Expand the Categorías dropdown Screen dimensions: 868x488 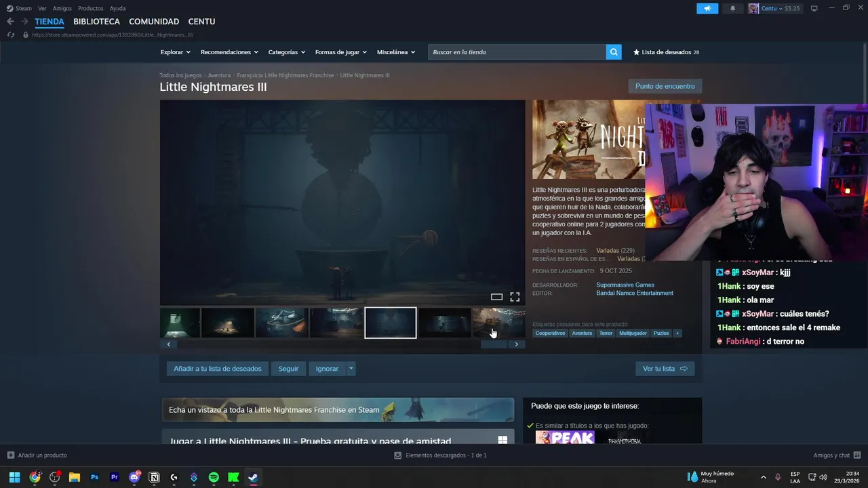click(x=287, y=52)
